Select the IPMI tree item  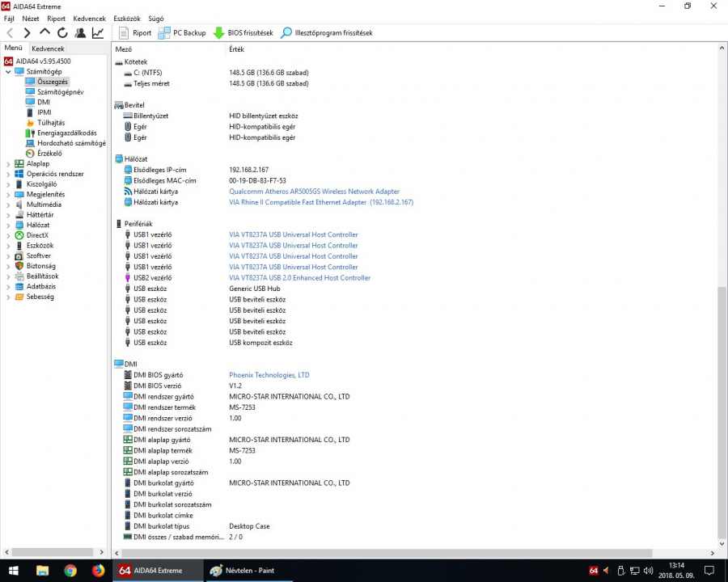point(44,112)
